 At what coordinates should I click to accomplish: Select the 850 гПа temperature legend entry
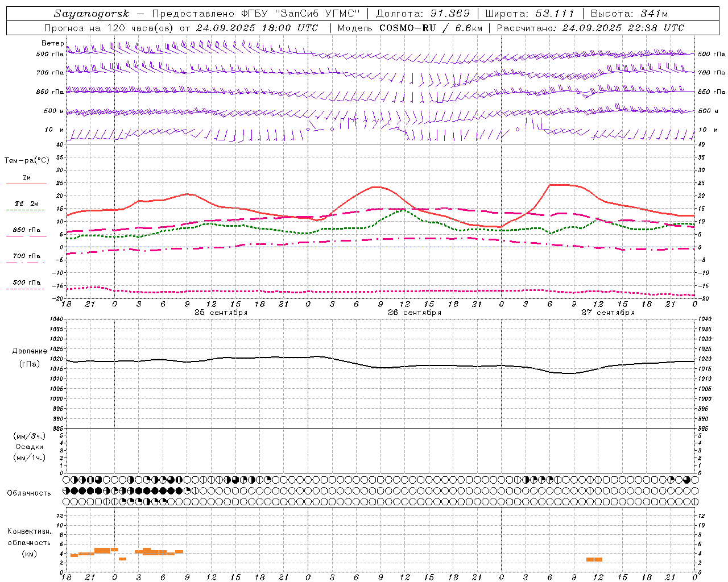pyautogui.click(x=26, y=232)
